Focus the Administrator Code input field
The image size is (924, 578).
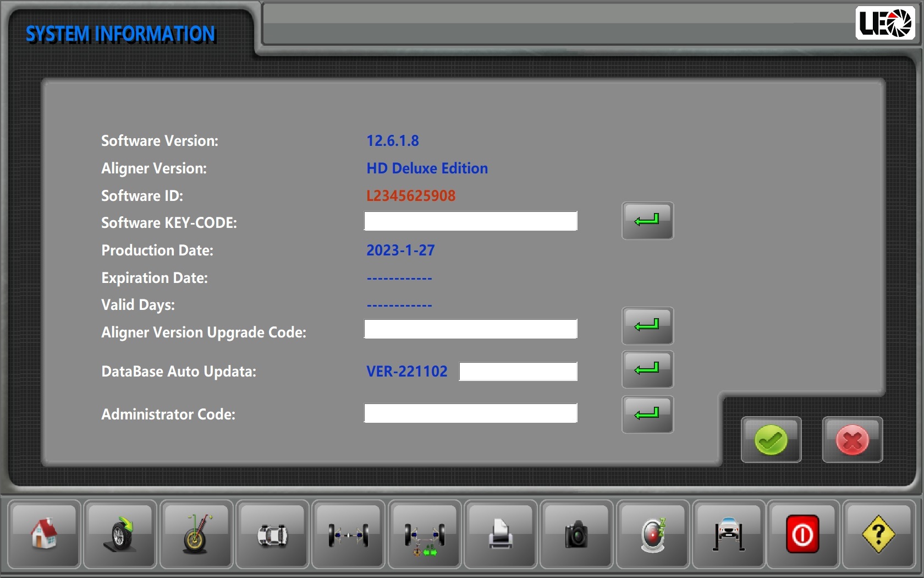pos(471,413)
